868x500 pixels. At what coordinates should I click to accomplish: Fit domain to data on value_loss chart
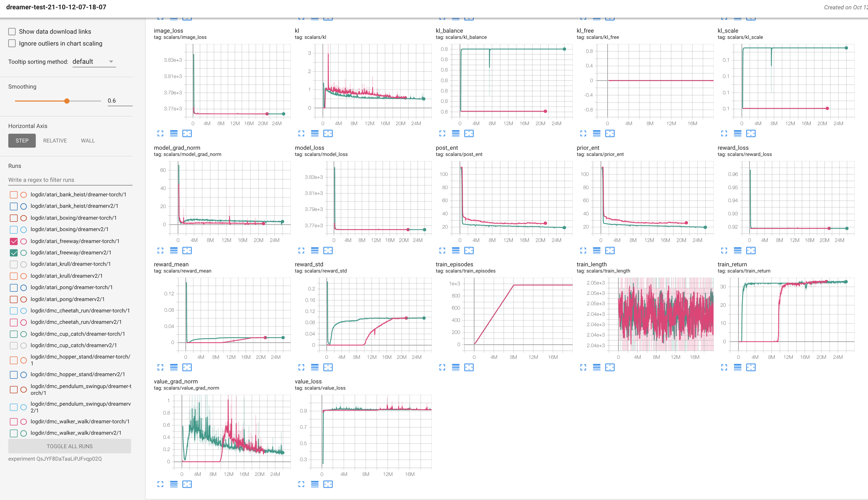click(328, 484)
